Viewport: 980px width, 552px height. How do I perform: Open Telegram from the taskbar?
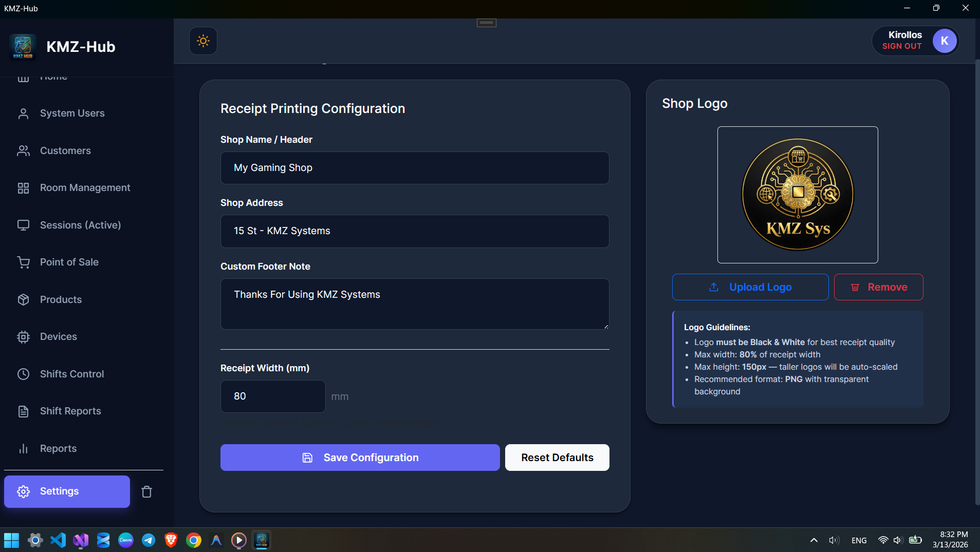point(149,540)
